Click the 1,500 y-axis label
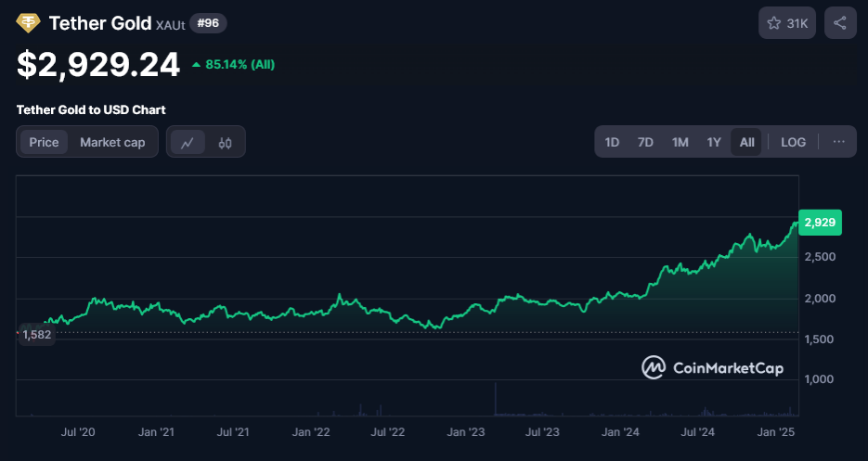Screen dimensions: 868x461 point(820,339)
